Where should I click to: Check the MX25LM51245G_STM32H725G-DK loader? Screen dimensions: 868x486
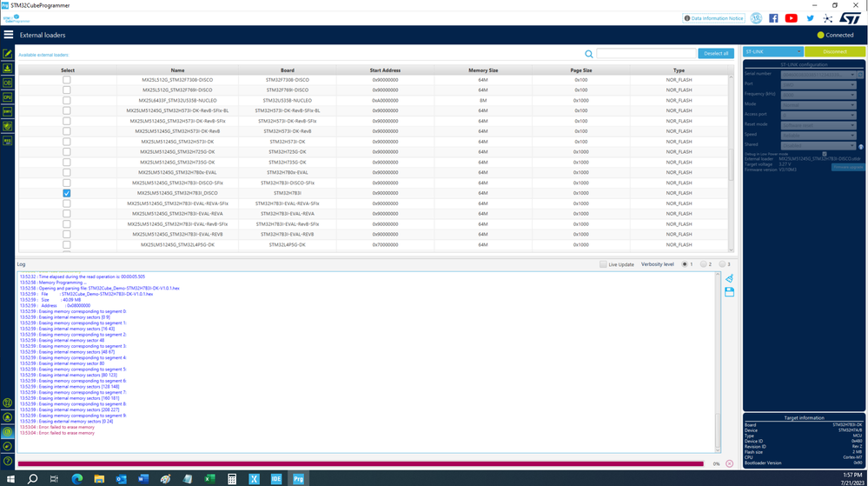[66, 151]
